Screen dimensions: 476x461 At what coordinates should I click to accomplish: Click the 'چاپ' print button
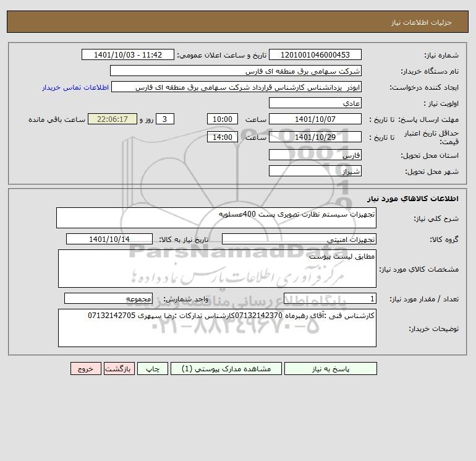click(x=153, y=369)
